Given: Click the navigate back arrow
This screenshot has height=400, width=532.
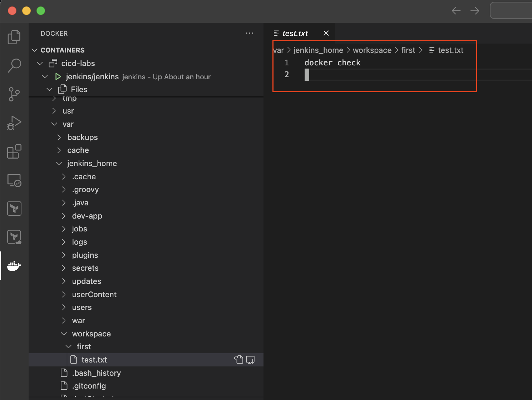Looking at the screenshot, I should 456,11.
